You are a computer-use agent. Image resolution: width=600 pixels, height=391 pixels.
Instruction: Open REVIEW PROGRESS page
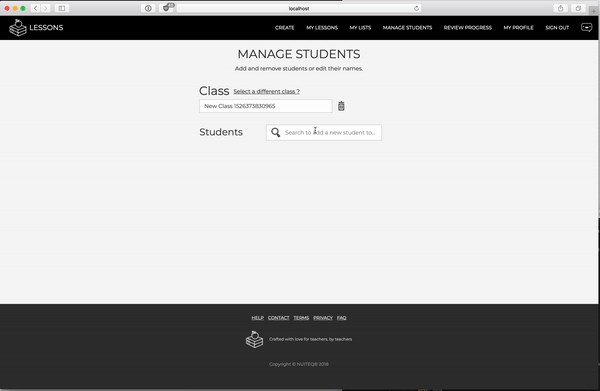click(x=468, y=28)
